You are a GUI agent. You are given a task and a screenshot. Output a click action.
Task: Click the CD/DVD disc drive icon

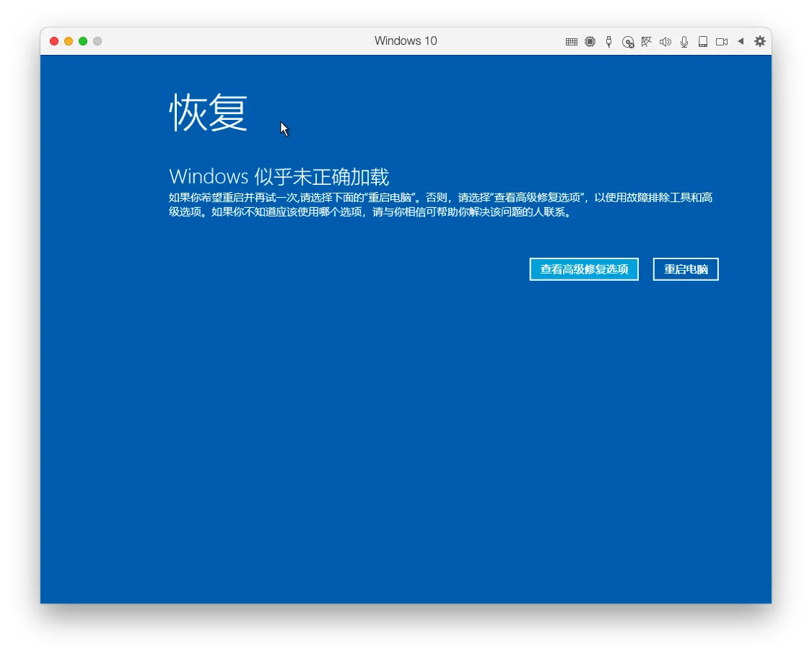point(628,42)
